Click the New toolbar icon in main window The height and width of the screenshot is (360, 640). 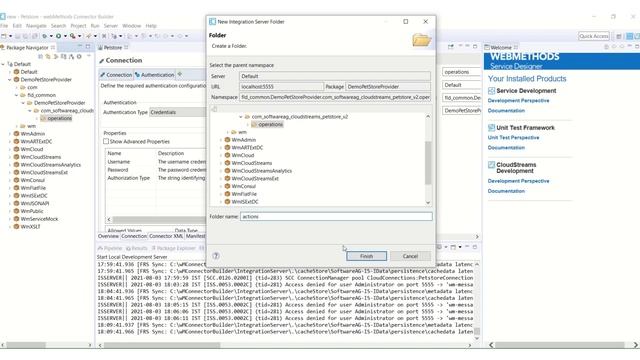click(4, 36)
